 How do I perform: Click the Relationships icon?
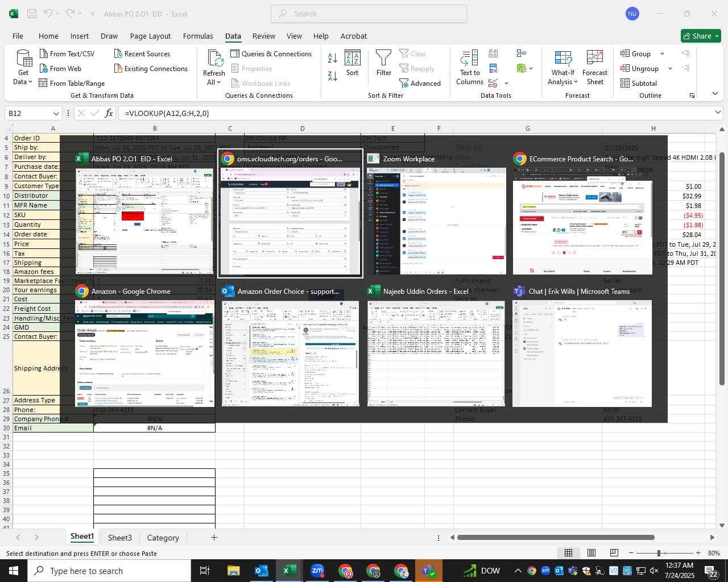(522, 53)
